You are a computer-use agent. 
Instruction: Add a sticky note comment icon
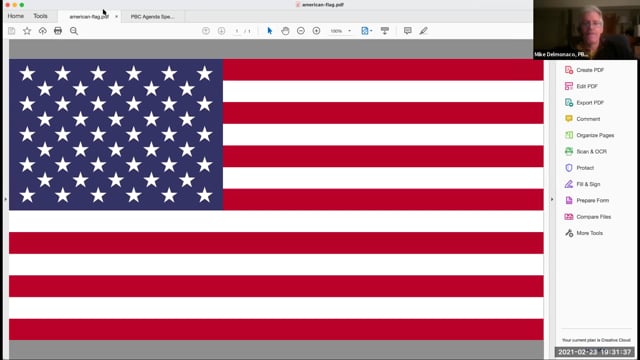407,31
